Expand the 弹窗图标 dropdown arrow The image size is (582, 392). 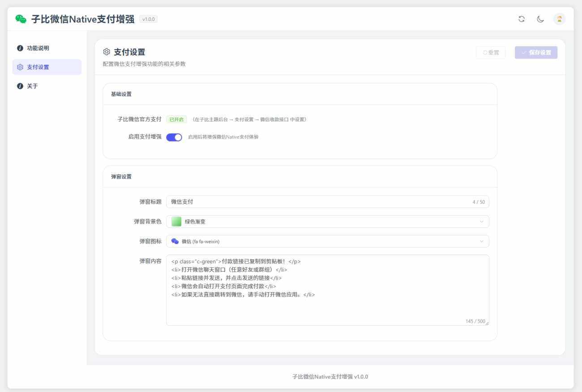pyautogui.click(x=482, y=241)
